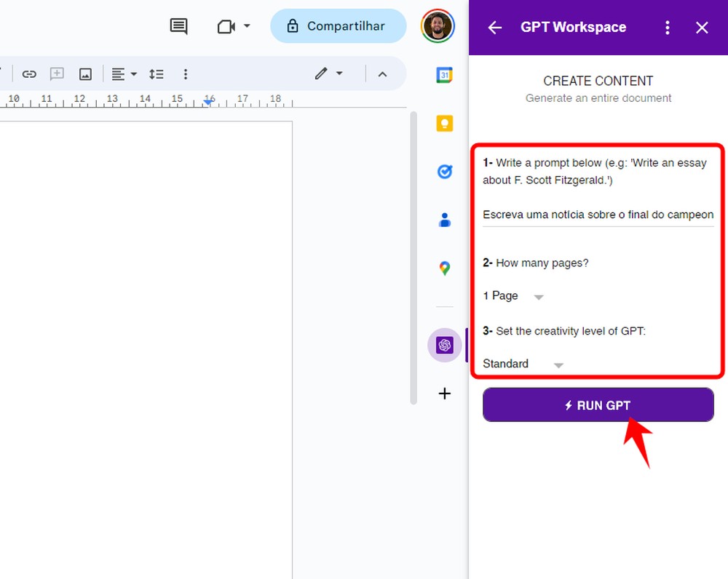Open Google Keep in the side panel
Viewport: 728px width, 579px height.
tap(445, 124)
